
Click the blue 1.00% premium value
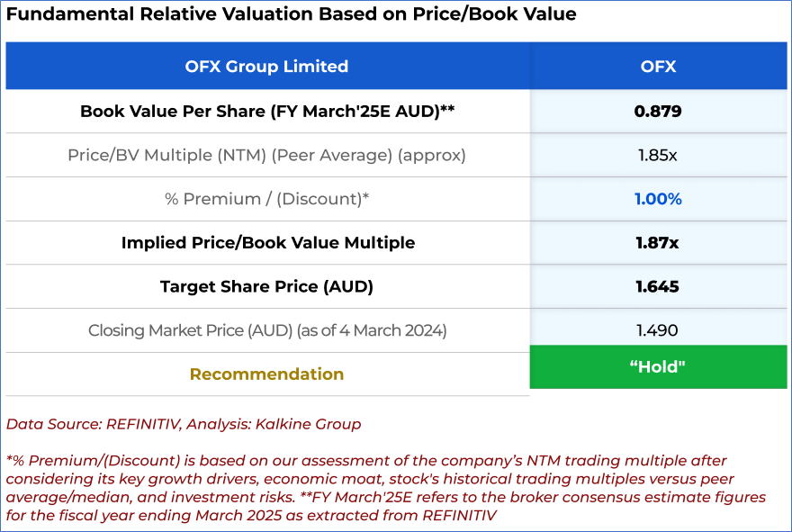tap(658, 199)
